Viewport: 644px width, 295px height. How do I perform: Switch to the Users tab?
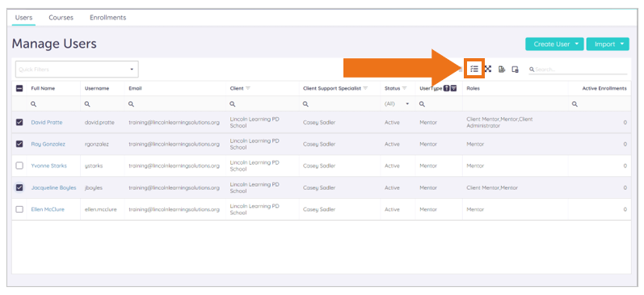click(23, 18)
